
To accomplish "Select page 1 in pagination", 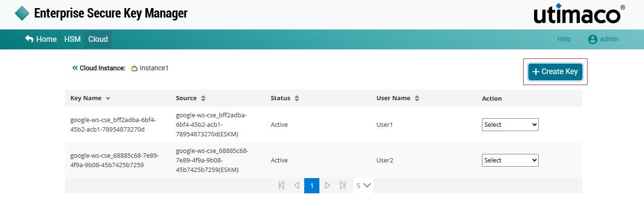I will (312, 186).
